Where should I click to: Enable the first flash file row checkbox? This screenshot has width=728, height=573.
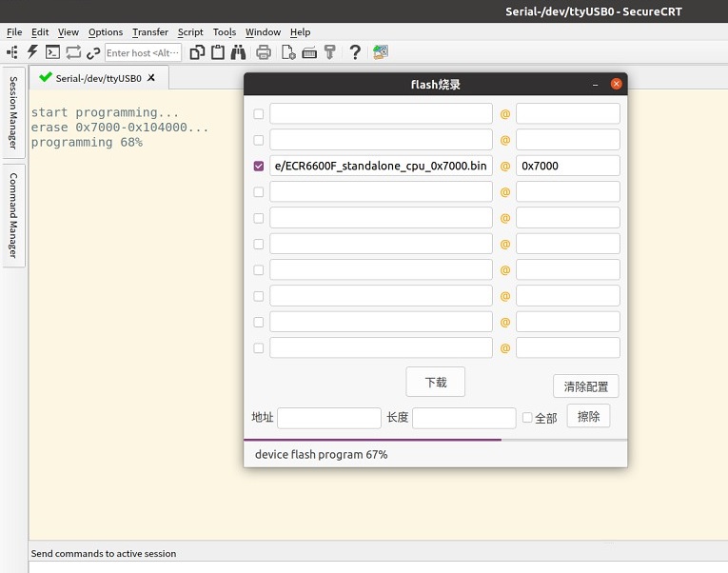tap(259, 114)
